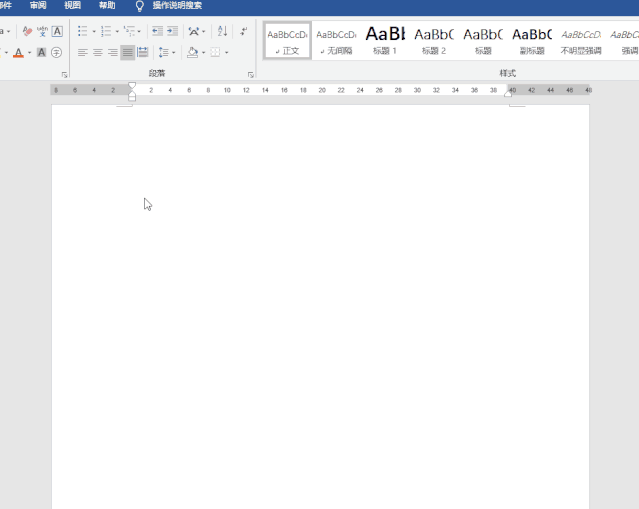The height and width of the screenshot is (509, 639).
Task: Open the Font dialog launcher
Action: tap(64, 75)
